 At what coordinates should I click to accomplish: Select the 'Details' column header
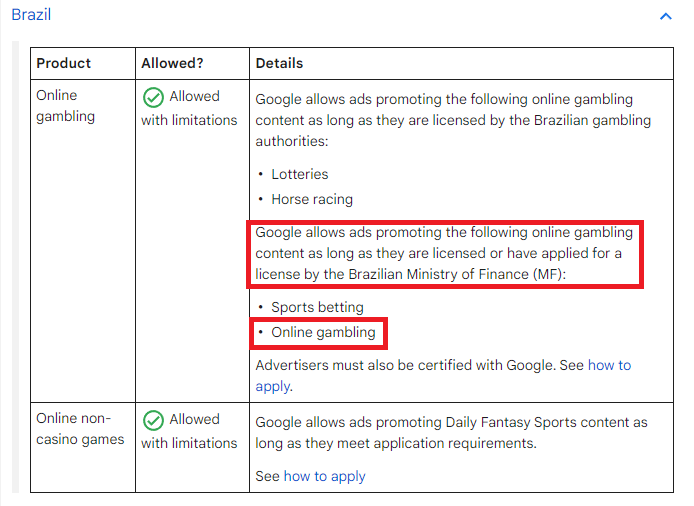[x=279, y=63]
